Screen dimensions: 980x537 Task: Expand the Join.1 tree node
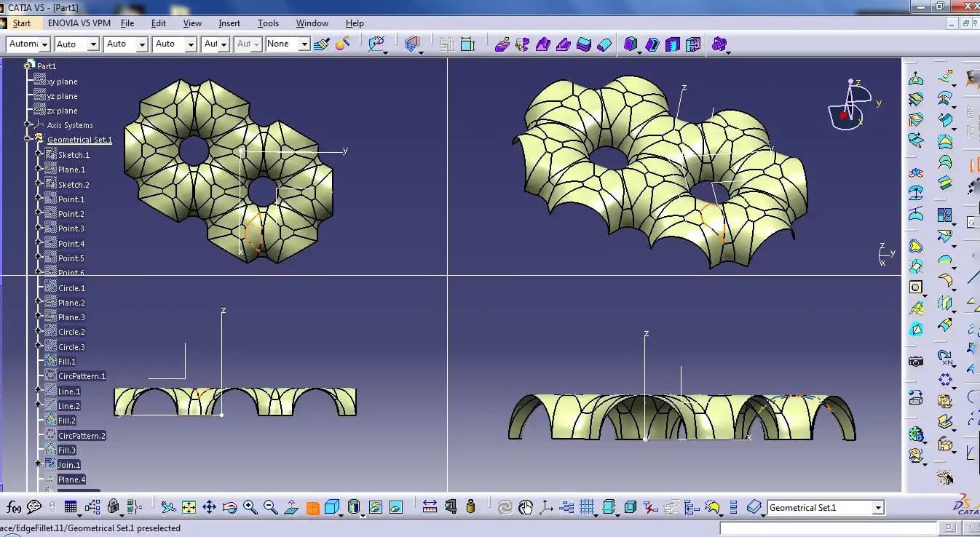(39, 464)
